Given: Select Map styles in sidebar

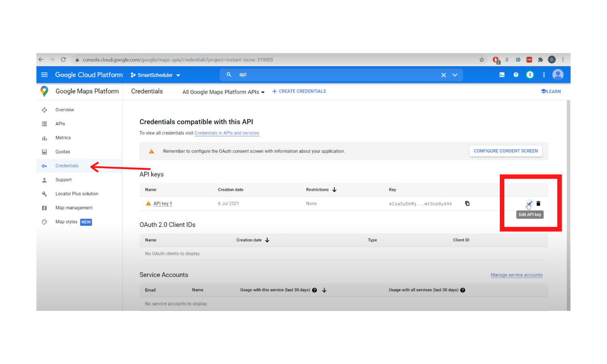Looking at the screenshot, I should (x=66, y=222).
